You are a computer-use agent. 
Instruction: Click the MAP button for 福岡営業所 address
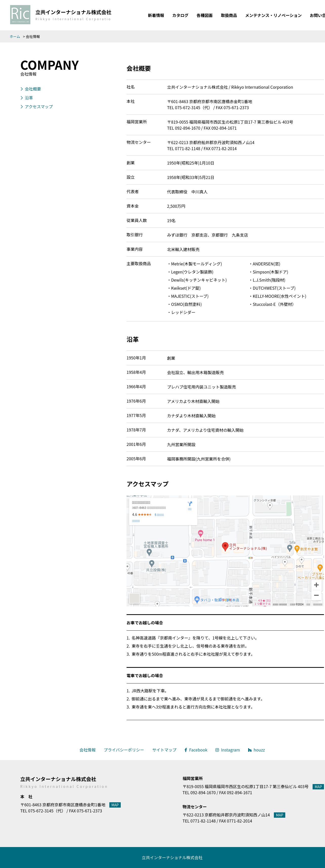tap(318, 786)
